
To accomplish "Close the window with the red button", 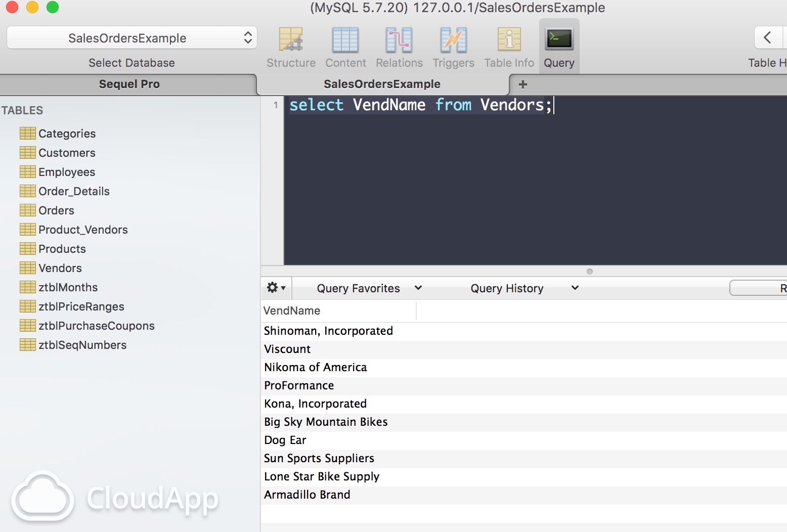I will tap(12, 7).
